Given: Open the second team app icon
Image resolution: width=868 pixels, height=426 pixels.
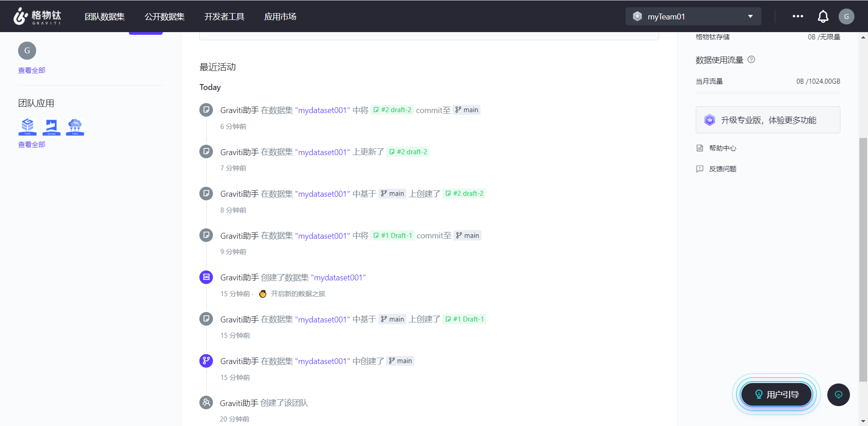Looking at the screenshot, I should tap(51, 127).
